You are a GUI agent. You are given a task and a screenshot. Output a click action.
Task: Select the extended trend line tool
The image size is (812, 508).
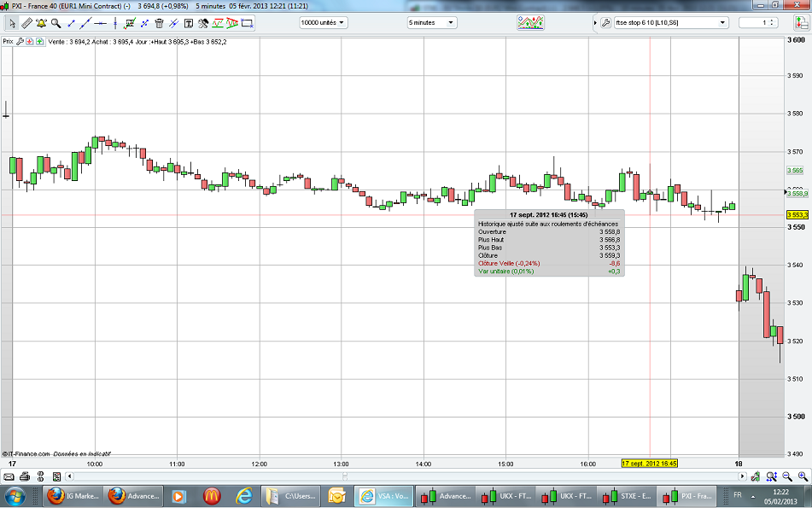(x=86, y=23)
